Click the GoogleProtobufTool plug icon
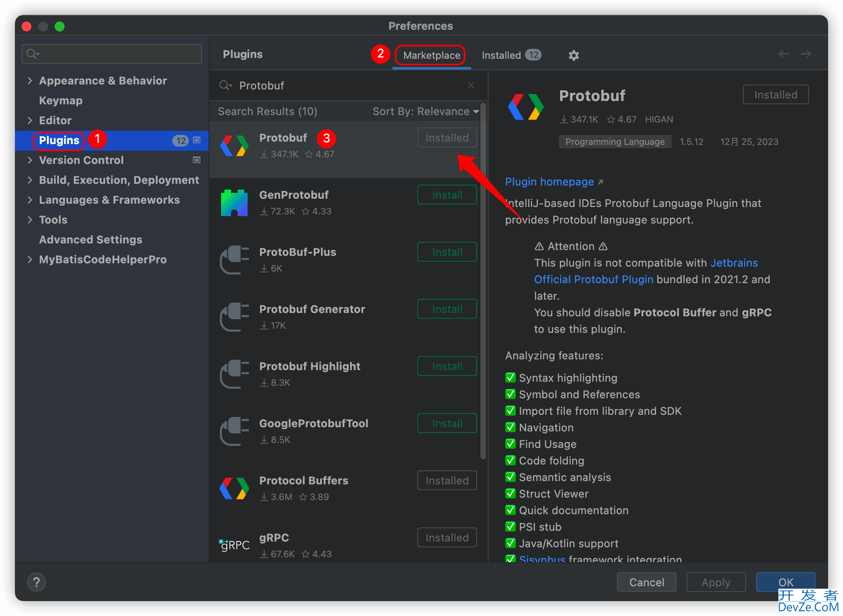This screenshot has width=843, height=616. click(234, 431)
